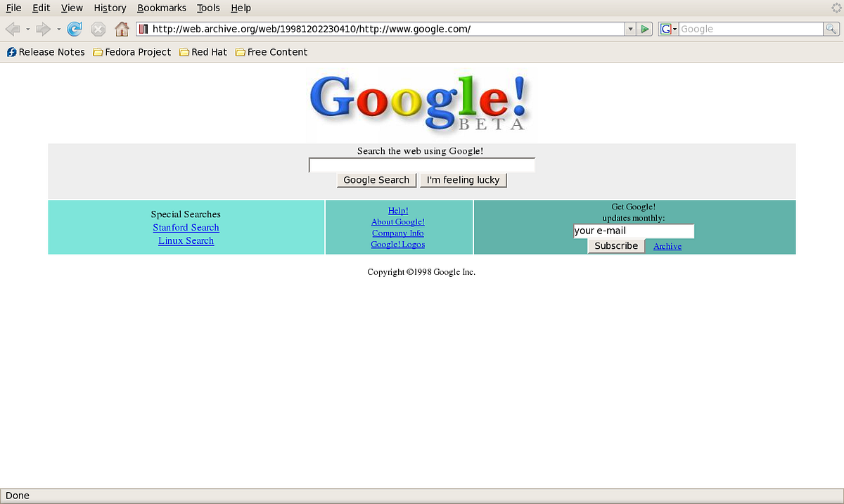Click the green Go arrow icon
The width and height of the screenshot is (844, 504).
[645, 29]
